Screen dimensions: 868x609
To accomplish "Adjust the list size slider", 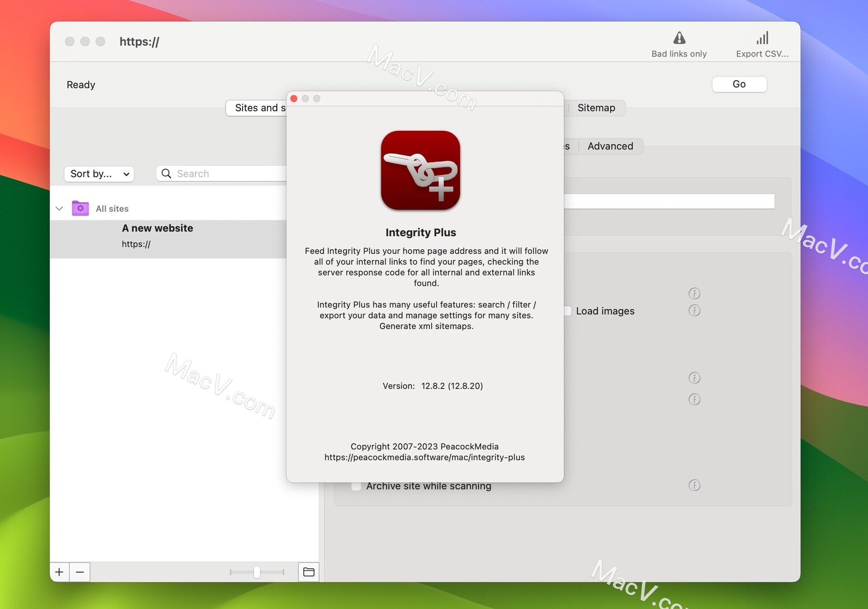I will [x=257, y=572].
